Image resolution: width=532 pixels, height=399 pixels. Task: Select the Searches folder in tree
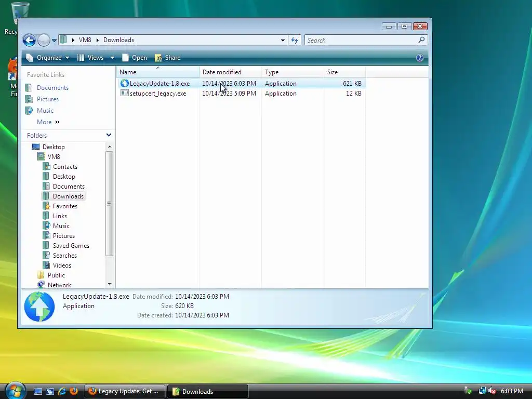(x=65, y=255)
